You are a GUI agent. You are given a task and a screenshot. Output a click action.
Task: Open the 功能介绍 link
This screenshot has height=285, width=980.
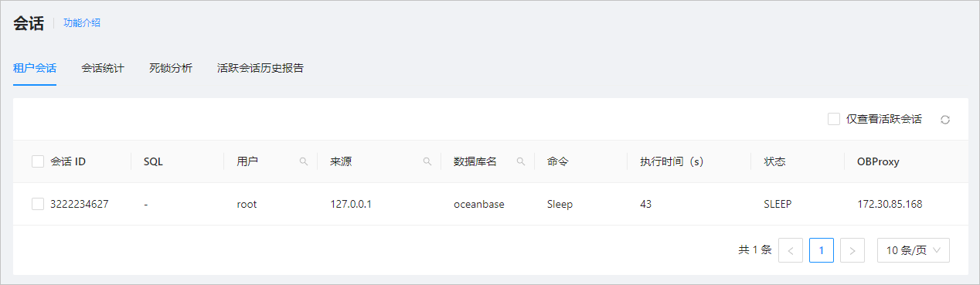82,22
